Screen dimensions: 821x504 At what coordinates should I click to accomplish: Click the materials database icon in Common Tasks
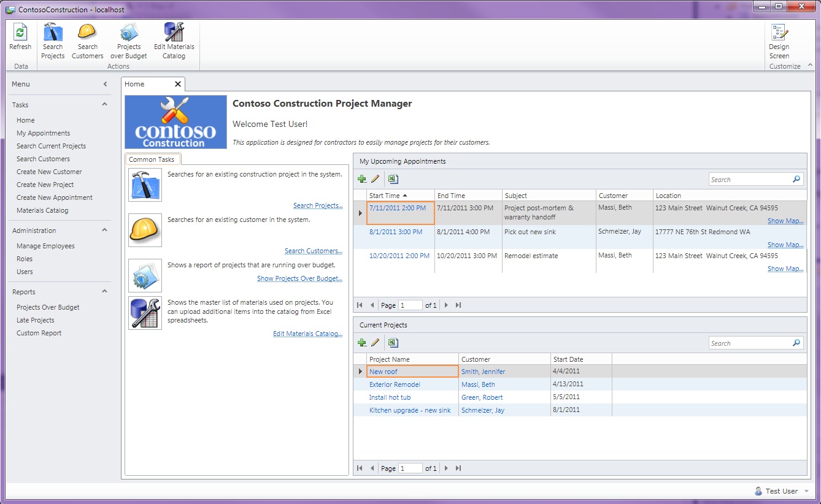pyautogui.click(x=145, y=313)
